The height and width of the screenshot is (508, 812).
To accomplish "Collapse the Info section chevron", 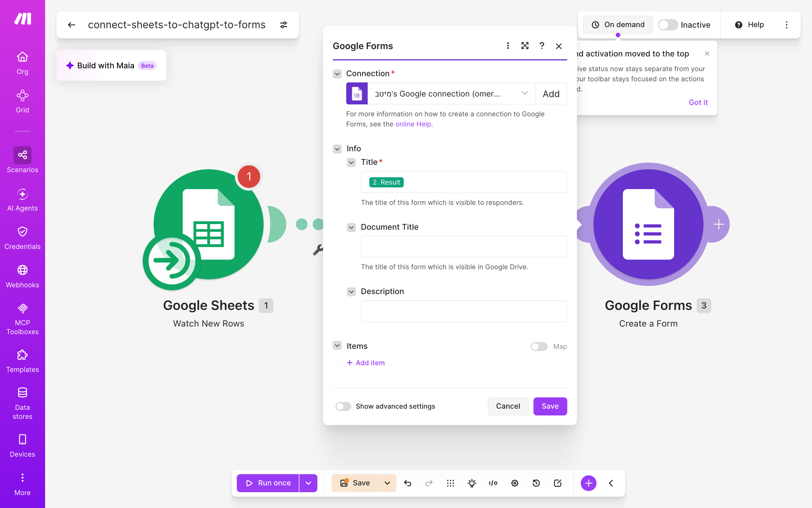I will [x=337, y=148].
